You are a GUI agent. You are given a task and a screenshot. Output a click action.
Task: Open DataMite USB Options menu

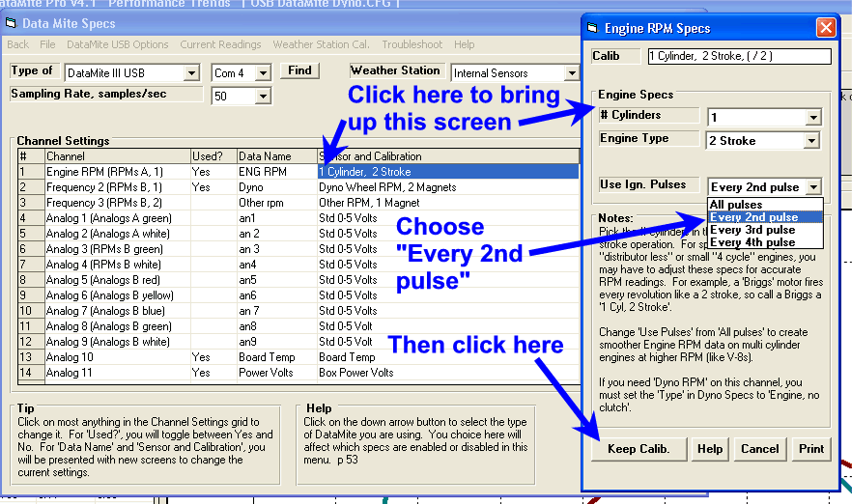(x=118, y=44)
